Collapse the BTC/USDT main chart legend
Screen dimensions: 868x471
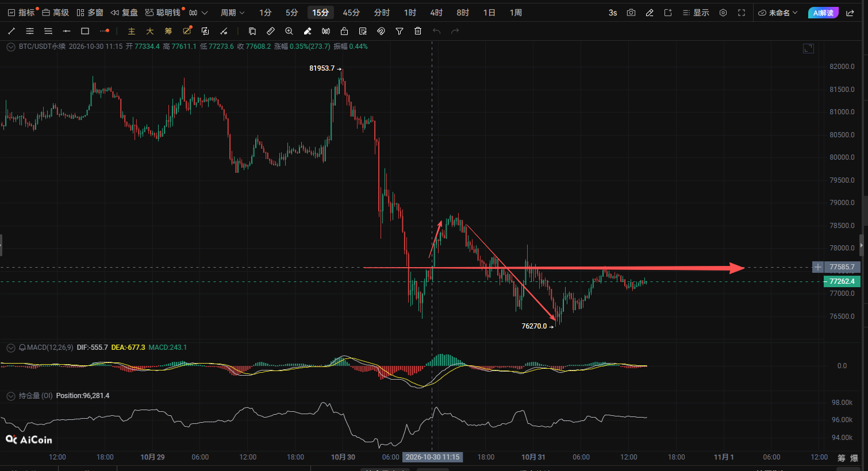(x=11, y=47)
